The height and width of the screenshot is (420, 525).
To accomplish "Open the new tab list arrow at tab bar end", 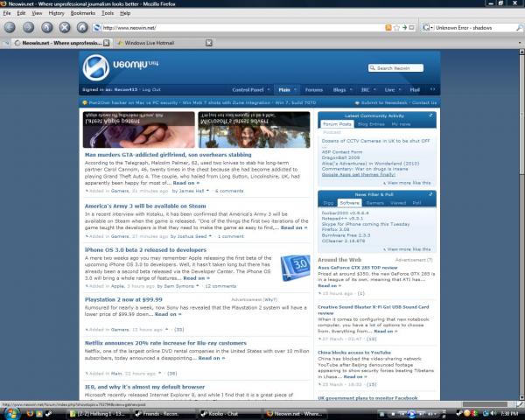I will (520, 43).
